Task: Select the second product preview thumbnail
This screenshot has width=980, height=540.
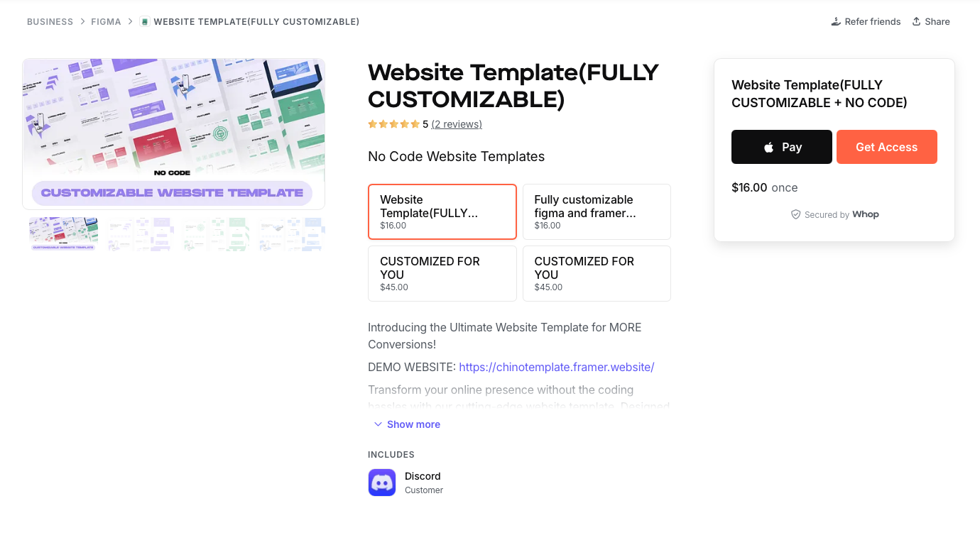Action: [139, 234]
